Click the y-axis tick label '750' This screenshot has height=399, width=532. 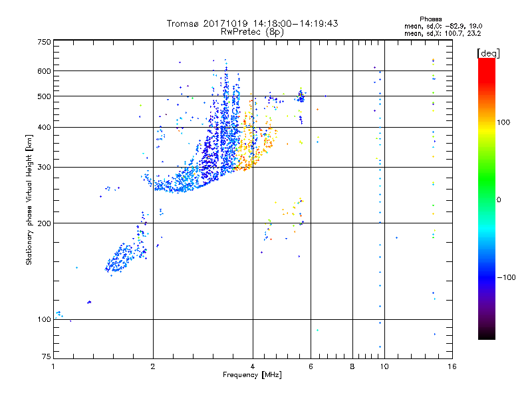pos(44,42)
